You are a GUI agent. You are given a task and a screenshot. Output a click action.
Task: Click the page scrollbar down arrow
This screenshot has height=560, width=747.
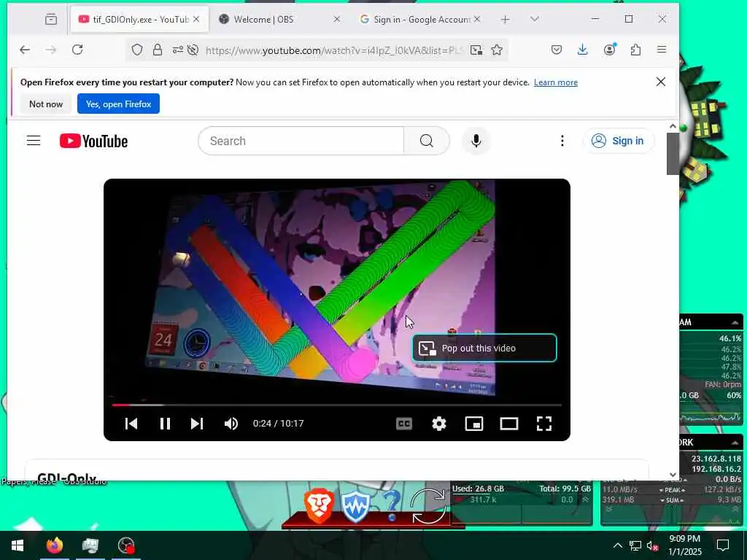(673, 475)
